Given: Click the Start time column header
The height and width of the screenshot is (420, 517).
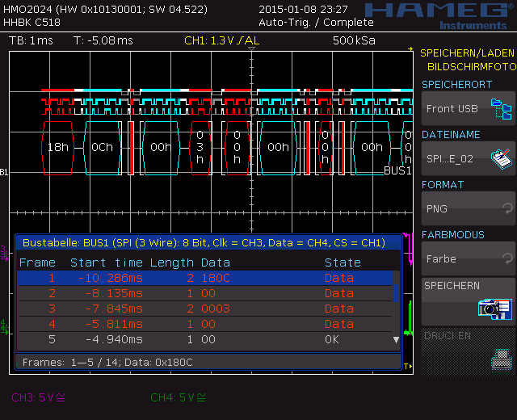Looking at the screenshot, I should pyautogui.click(x=107, y=262).
